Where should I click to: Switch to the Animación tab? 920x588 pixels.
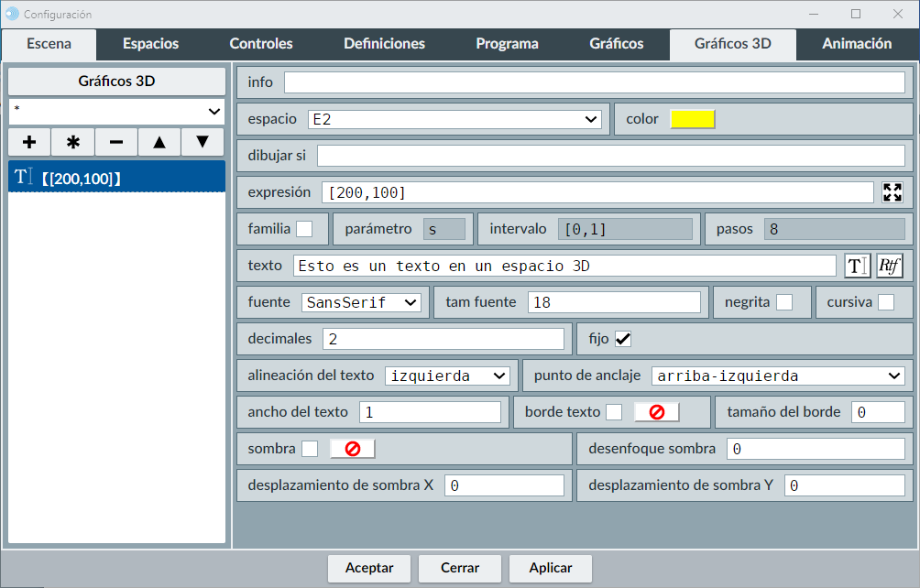(857, 44)
